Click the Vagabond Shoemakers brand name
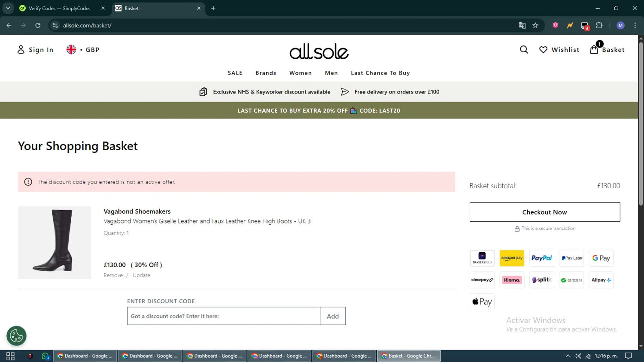This screenshot has height=362, width=644. click(137, 211)
